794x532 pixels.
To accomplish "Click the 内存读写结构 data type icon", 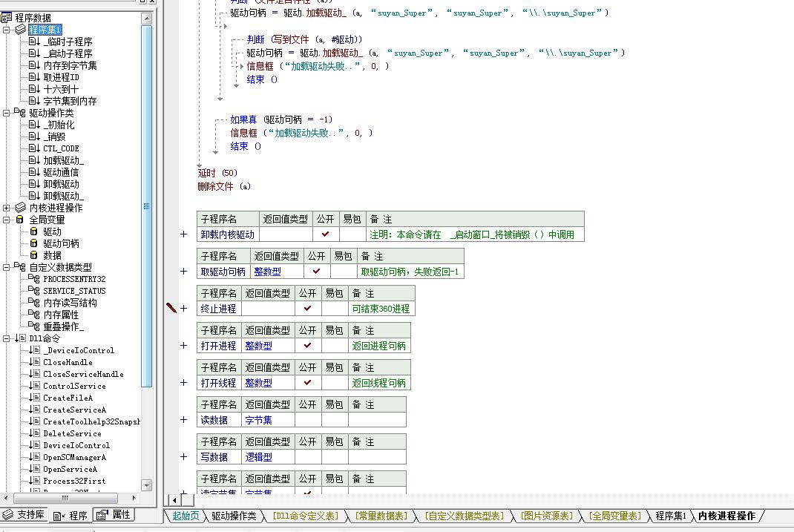I will pyautogui.click(x=34, y=302).
